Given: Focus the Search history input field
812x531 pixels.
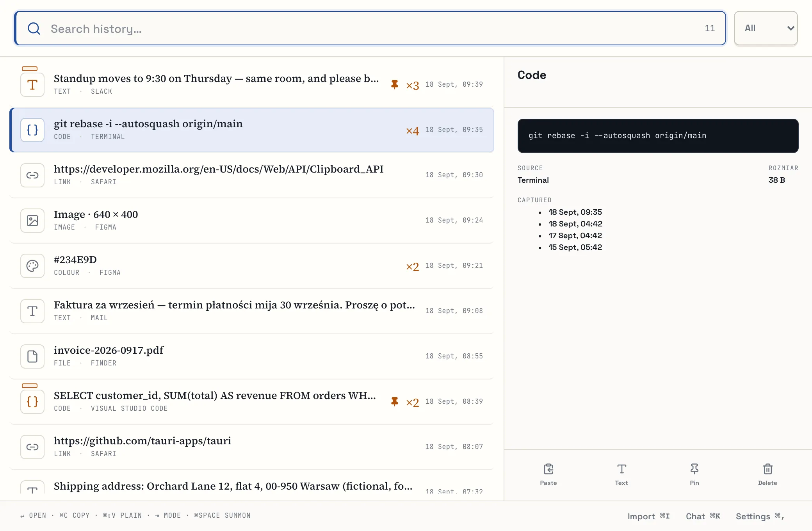Looking at the screenshot, I should tap(370, 29).
